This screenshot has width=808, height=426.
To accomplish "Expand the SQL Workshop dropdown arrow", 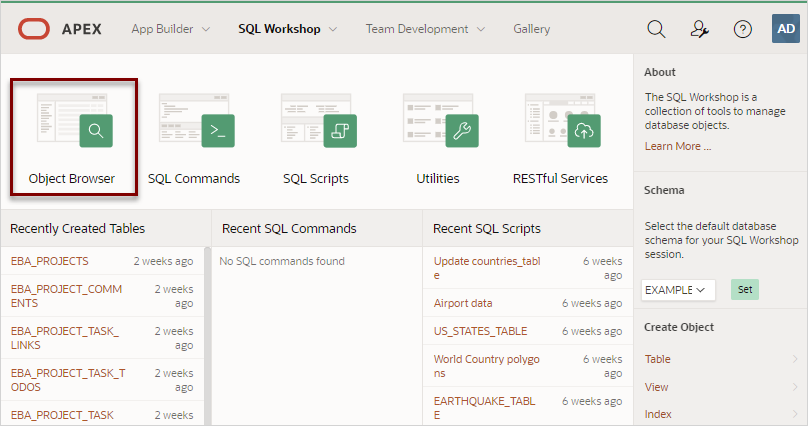I will (333, 29).
